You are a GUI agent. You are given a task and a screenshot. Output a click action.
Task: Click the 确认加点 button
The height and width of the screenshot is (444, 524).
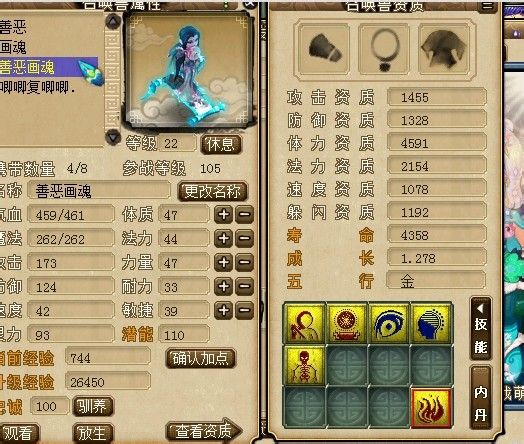pos(201,358)
